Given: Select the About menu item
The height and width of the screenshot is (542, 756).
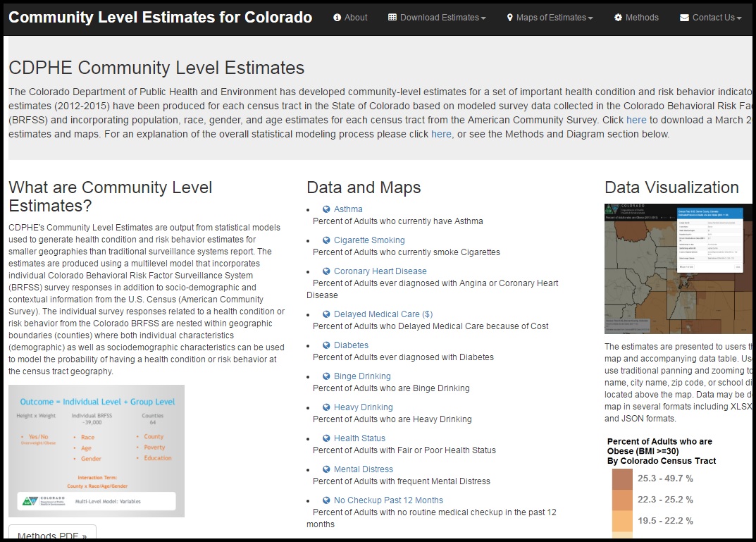Looking at the screenshot, I should (x=350, y=18).
